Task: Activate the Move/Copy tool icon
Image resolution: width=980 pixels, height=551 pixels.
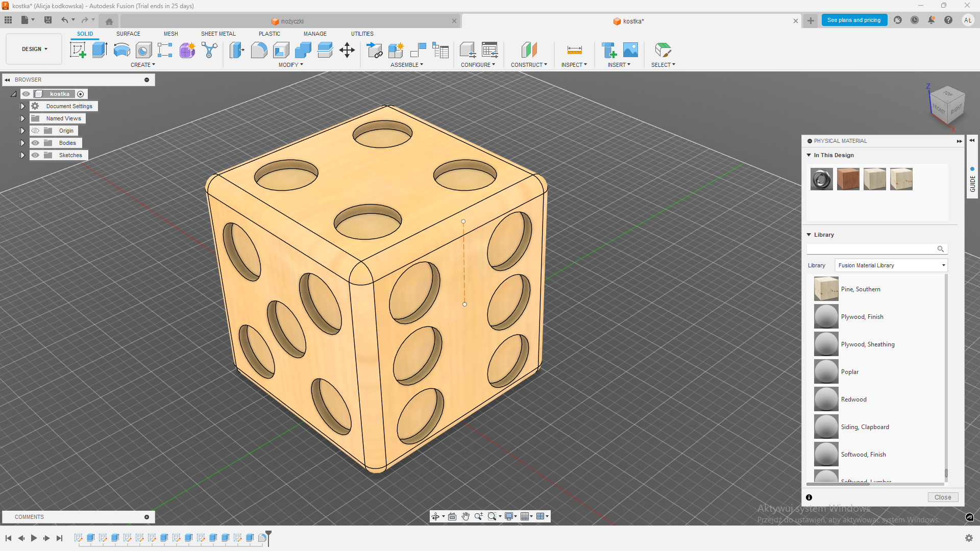Action: pyautogui.click(x=347, y=50)
